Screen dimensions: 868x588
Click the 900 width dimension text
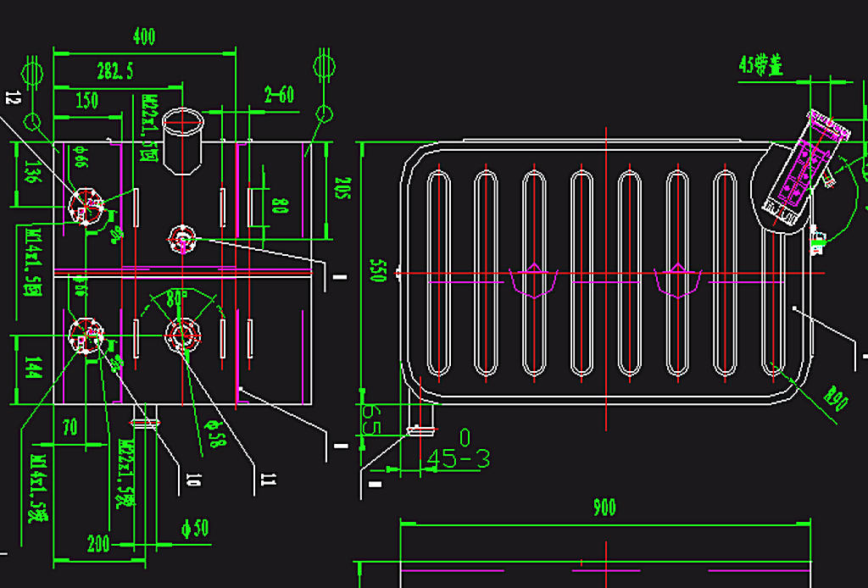(604, 508)
